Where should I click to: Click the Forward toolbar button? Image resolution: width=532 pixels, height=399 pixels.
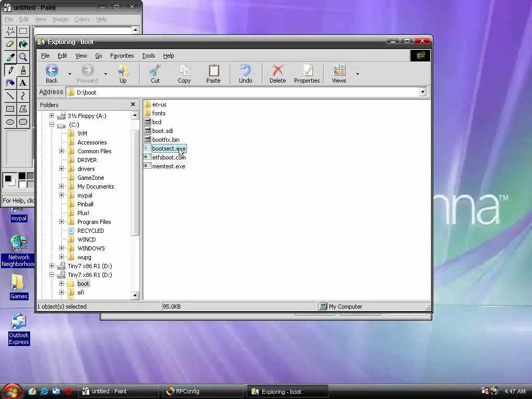click(x=87, y=74)
